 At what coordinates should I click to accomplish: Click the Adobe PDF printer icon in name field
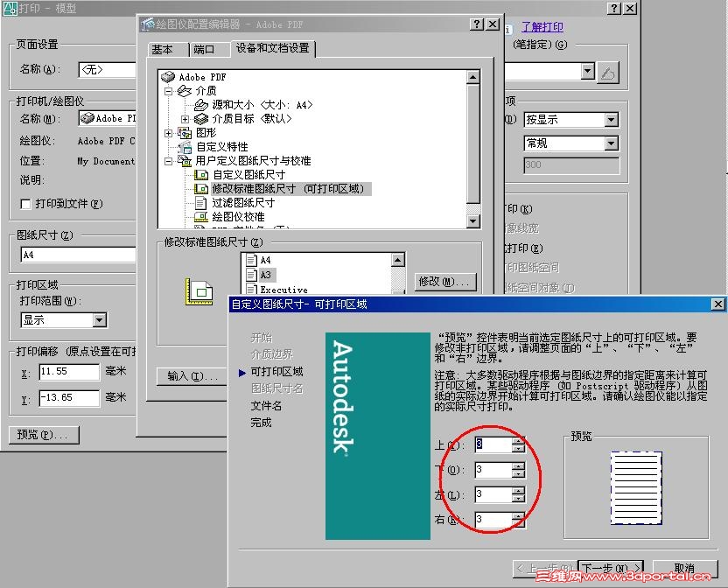pos(87,118)
